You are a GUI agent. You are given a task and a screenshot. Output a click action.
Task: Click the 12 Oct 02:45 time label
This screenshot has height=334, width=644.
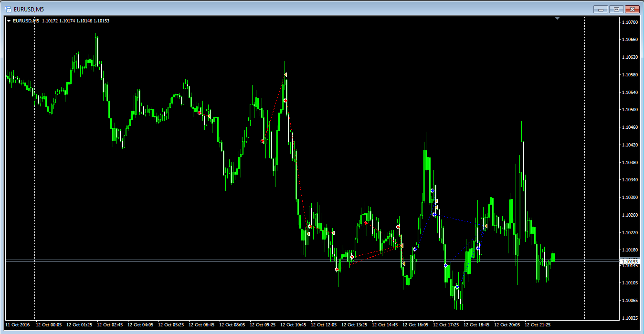click(x=110, y=325)
